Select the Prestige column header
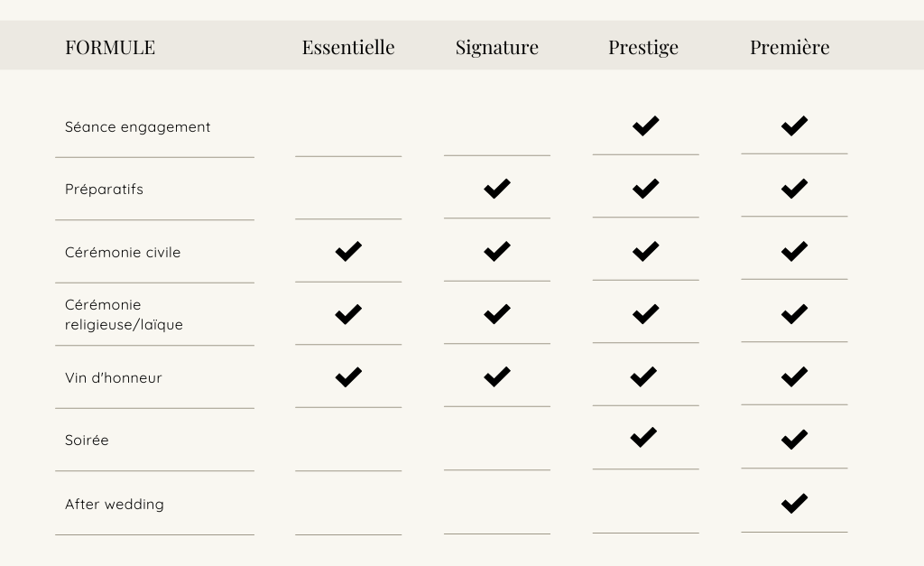 pos(642,47)
